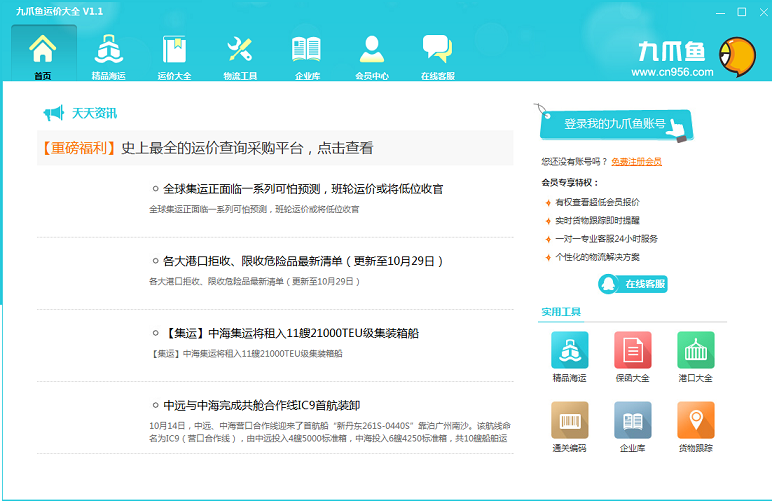The image size is (772, 501).
Task: Maximize the 九爪鱼运价大全 window
Action: pos(741,12)
